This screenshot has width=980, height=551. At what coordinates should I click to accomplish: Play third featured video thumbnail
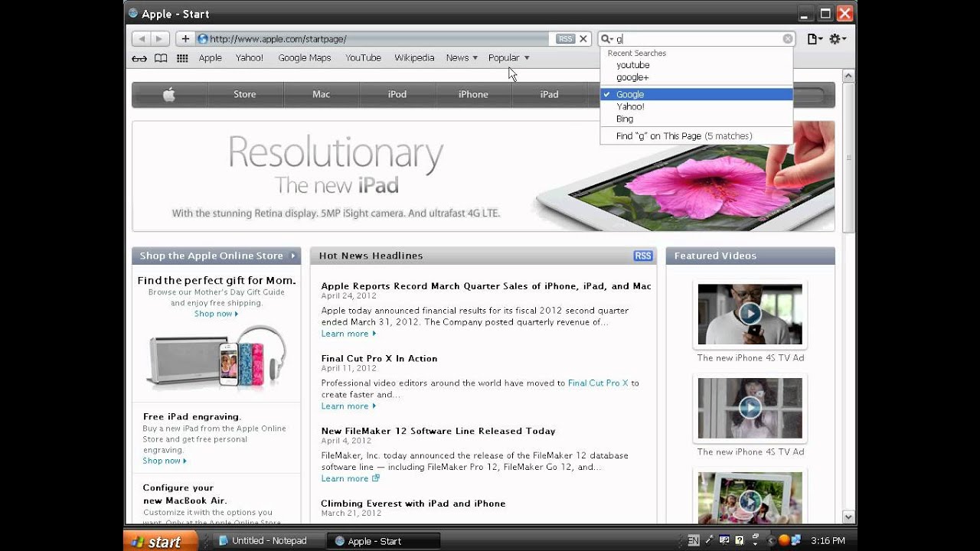pos(750,498)
